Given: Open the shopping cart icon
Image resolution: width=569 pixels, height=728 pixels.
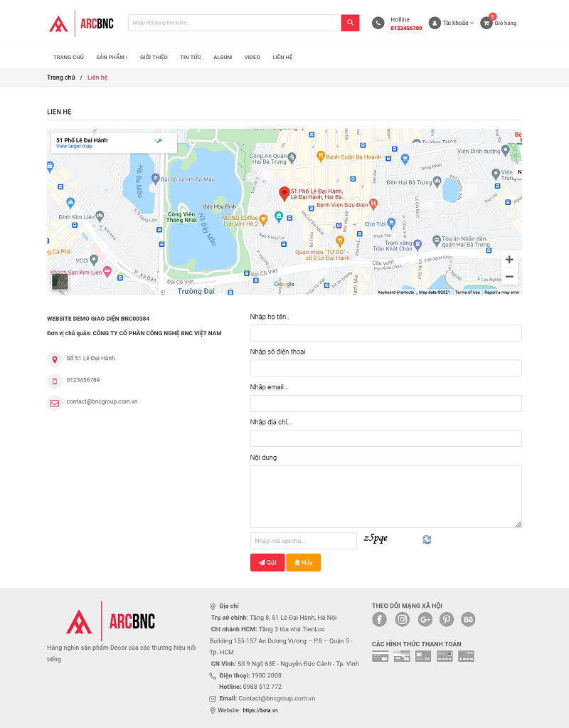Looking at the screenshot, I should point(486,23).
